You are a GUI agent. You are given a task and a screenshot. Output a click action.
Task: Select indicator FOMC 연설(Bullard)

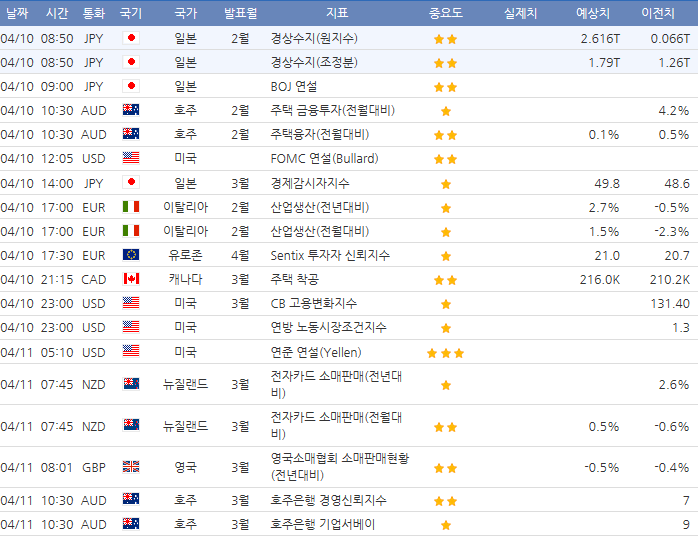click(324, 159)
